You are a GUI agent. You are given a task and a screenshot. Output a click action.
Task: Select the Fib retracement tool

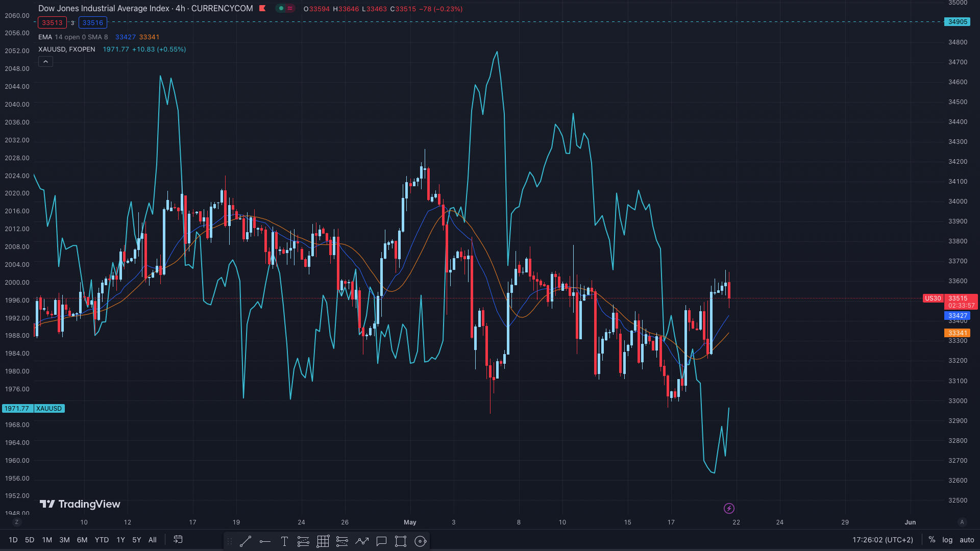point(303,541)
